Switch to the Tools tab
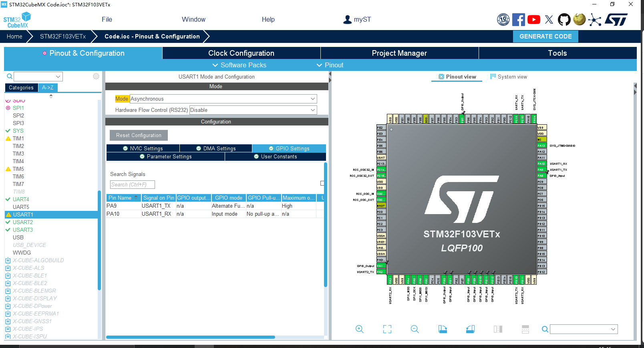 (557, 53)
